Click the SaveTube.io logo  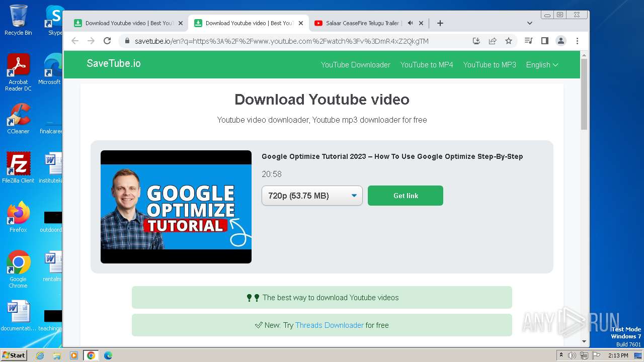pyautogui.click(x=114, y=63)
